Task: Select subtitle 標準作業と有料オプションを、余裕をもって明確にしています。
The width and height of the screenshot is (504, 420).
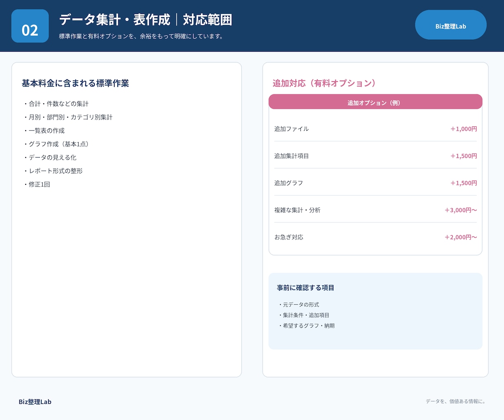Action: (141, 36)
